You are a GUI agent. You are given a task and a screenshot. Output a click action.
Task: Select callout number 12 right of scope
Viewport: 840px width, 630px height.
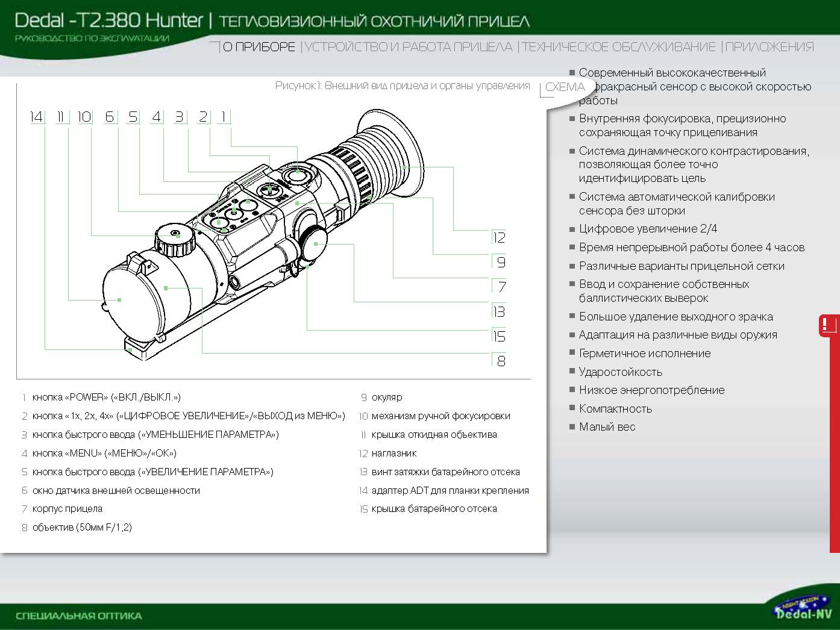pyautogui.click(x=499, y=237)
